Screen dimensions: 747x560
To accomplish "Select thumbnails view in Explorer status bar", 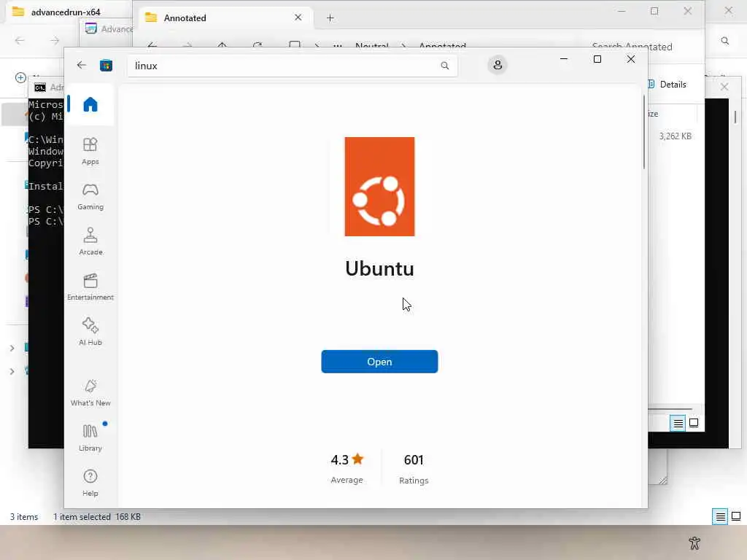I will [x=736, y=516].
